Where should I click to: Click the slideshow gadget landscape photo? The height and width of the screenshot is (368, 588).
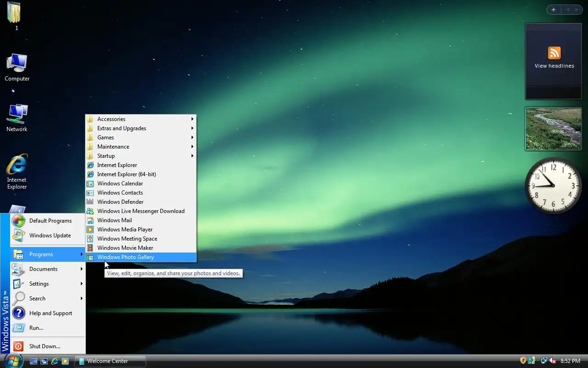coord(554,129)
